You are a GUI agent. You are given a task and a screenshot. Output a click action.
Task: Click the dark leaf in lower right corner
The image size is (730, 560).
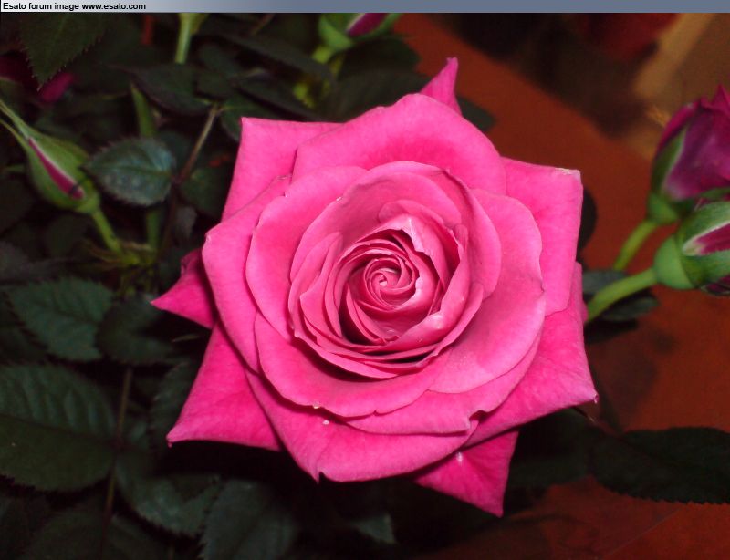[x=666, y=465]
